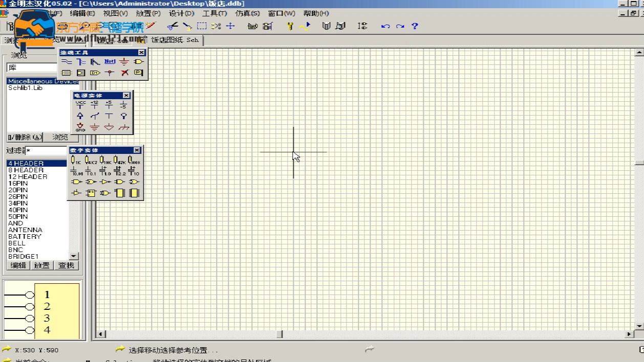644x362 pixels.
Task: Open the 编辑(E) menu
Action: 82,13
